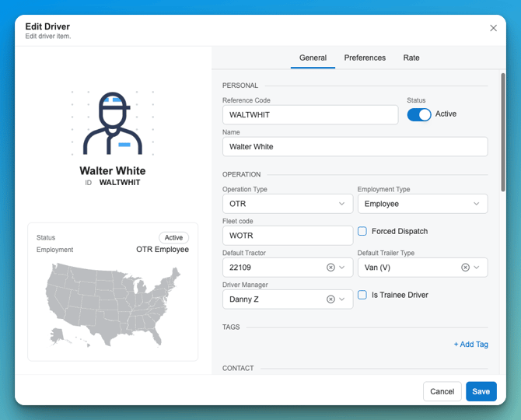Screen dimensions: 521x420
Task: Click the 'Edit Driver' dialog title
Action: (47, 26)
